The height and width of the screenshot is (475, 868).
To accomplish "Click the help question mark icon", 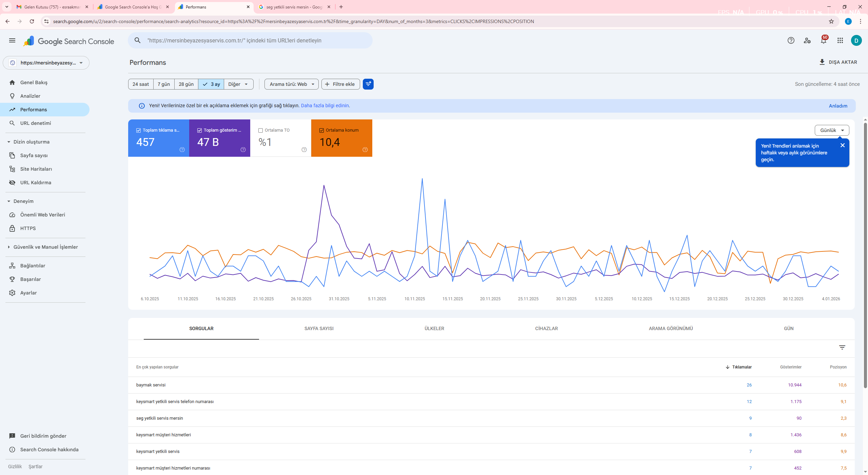I will click(x=791, y=41).
